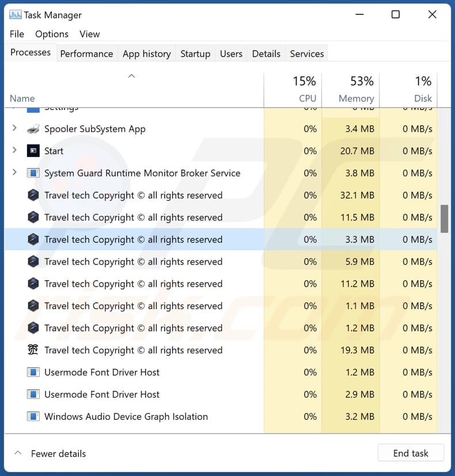Click the Spooler SubSystem App printer icon
This screenshot has height=476, width=455.
tap(33, 129)
